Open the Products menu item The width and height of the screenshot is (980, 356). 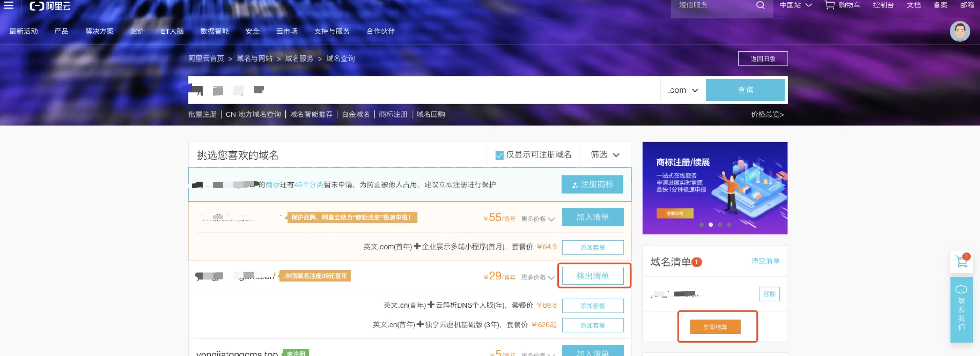click(x=61, y=31)
